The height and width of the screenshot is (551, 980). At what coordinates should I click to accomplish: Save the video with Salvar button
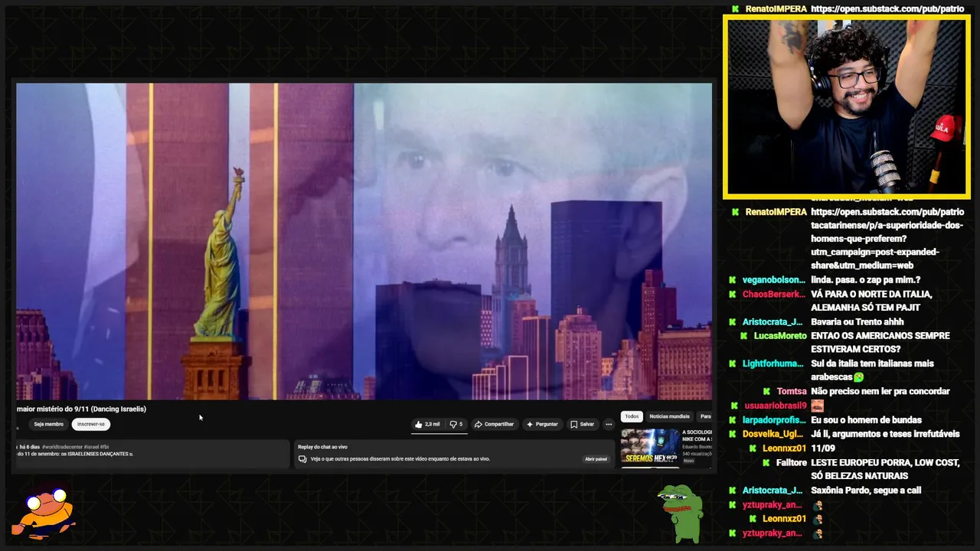582,424
